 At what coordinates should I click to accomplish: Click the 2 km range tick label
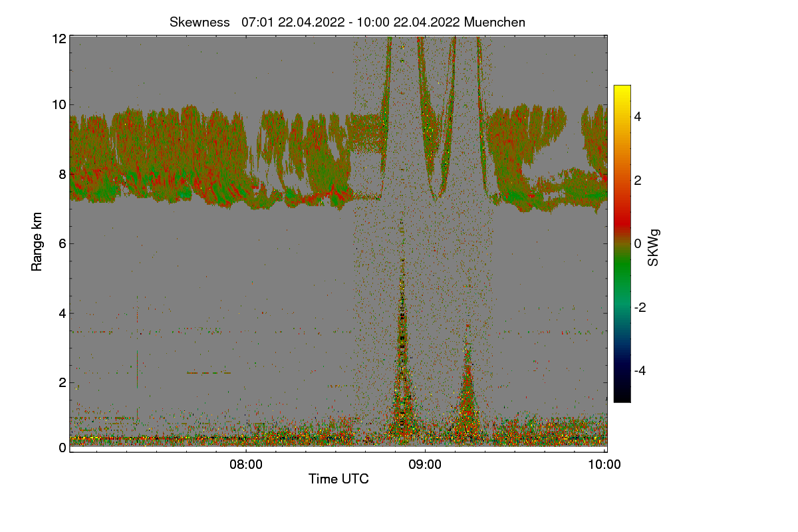click(63, 382)
